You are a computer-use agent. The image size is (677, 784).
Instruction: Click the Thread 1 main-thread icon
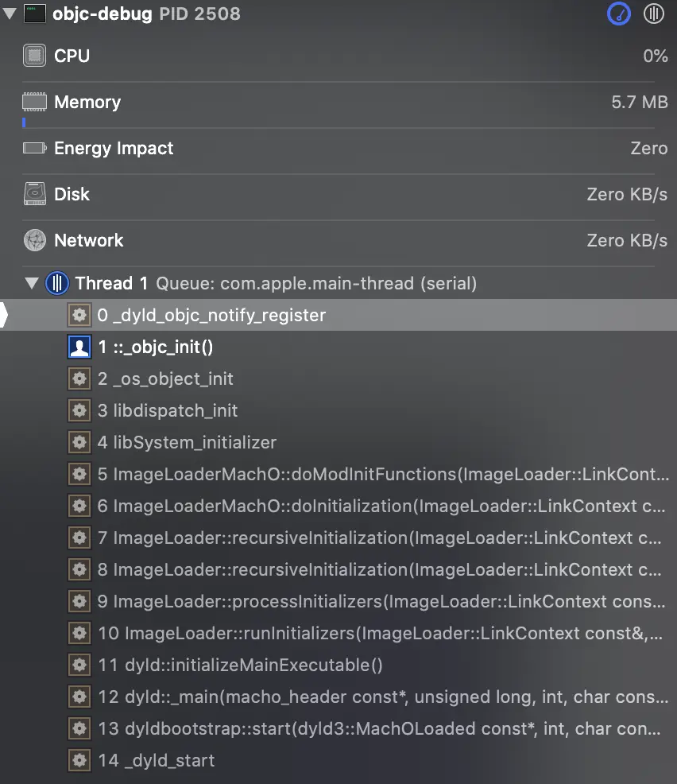pyautogui.click(x=57, y=283)
